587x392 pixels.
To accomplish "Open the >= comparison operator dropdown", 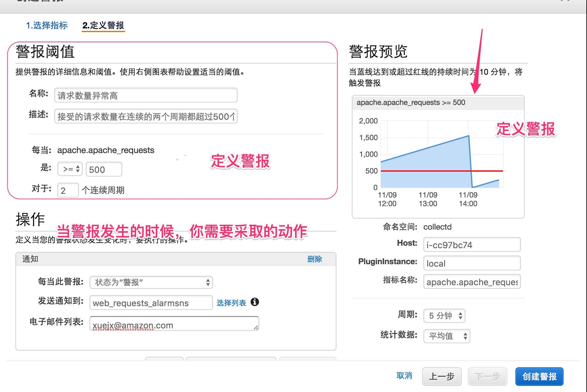I will pos(70,169).
